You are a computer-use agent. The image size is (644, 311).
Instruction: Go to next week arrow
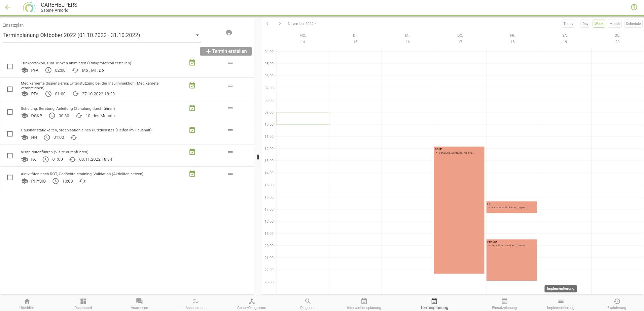pyautogui.click(x=279, y=24)
